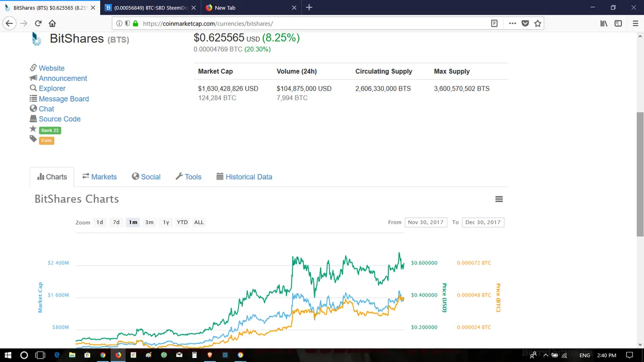The image size is (644, 362).
Task: Show sidebars icon in Firefox toolbar
Action: click(618, 23)
